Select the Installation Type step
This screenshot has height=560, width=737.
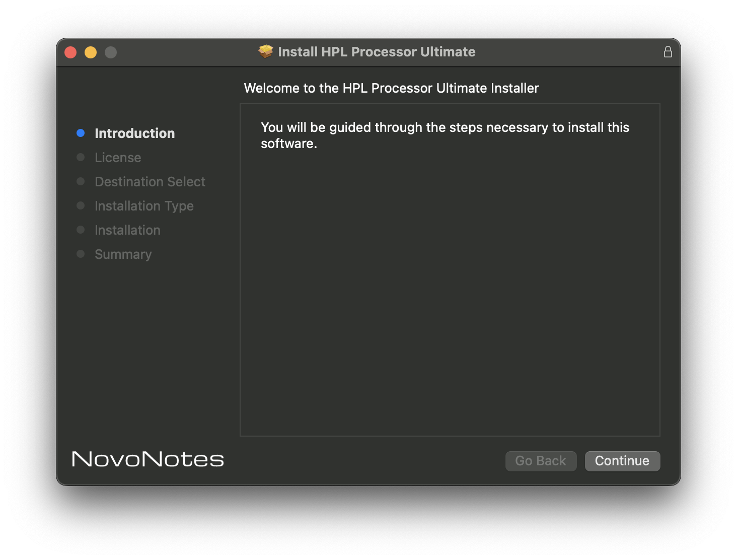(143, 205)
